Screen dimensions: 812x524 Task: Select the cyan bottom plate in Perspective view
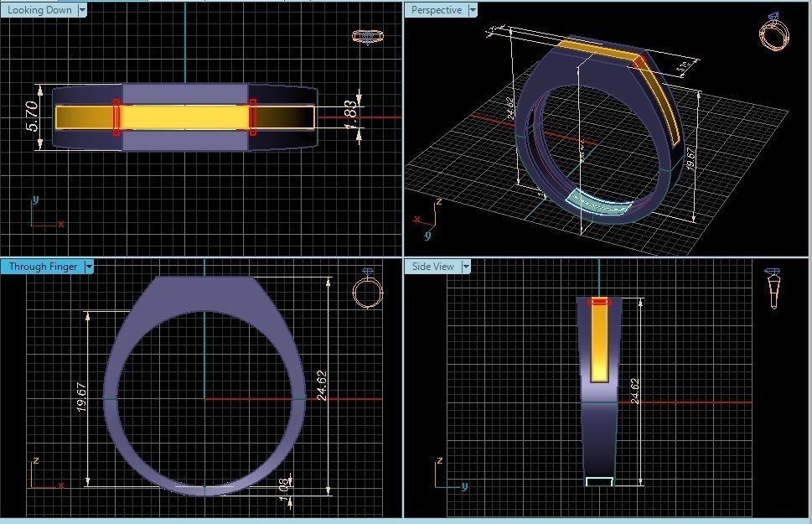coord(601,203)
